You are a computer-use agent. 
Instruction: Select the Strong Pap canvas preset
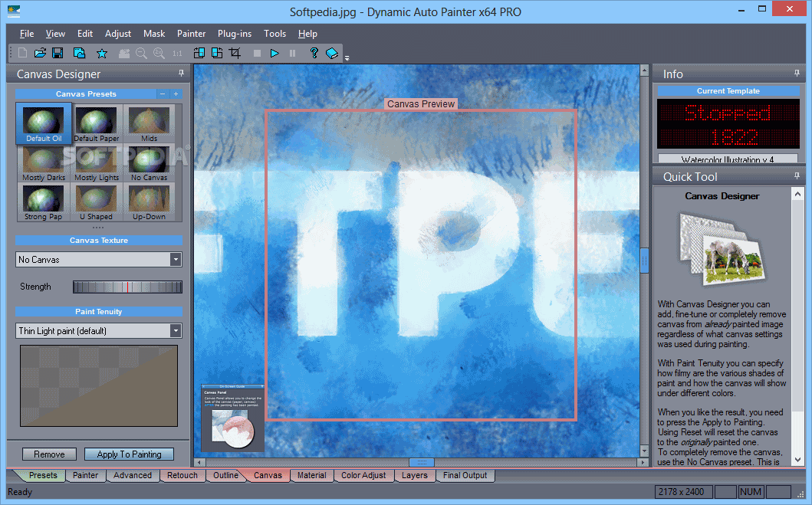click(44, 202)
